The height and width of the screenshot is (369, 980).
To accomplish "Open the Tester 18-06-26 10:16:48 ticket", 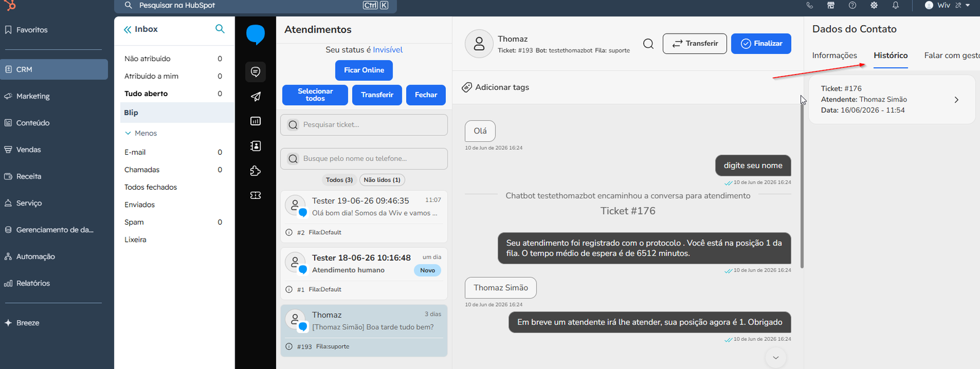I will (x=364, y=274).
